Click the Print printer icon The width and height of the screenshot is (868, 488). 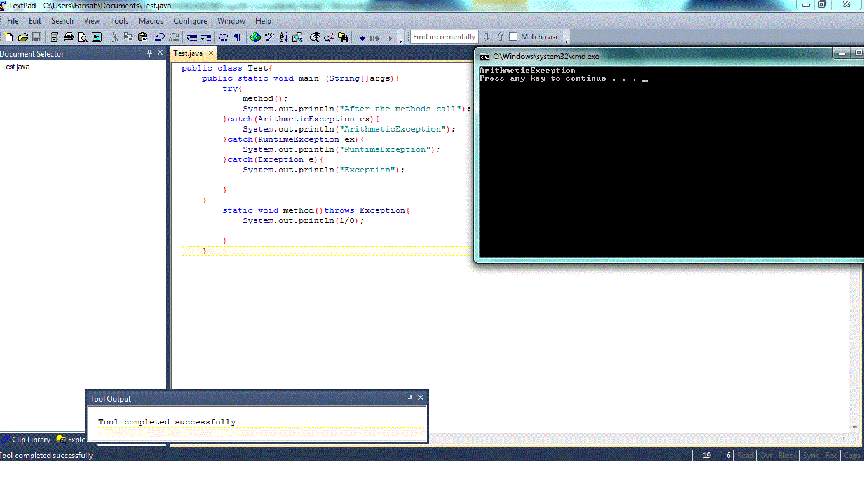coord(69,37)
